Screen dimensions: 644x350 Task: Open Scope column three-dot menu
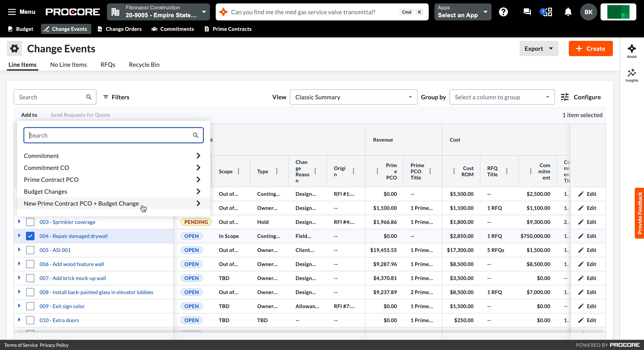click(x=239, y=171)
